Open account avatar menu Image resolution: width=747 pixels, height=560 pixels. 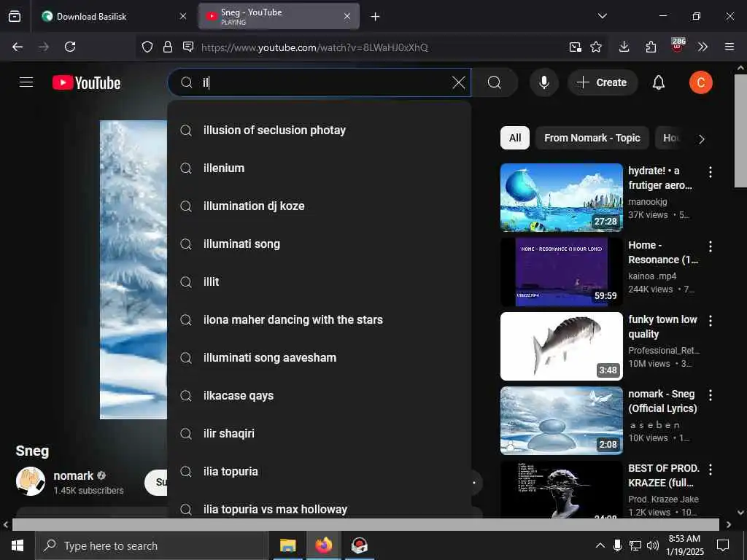[x=700, y=82]
